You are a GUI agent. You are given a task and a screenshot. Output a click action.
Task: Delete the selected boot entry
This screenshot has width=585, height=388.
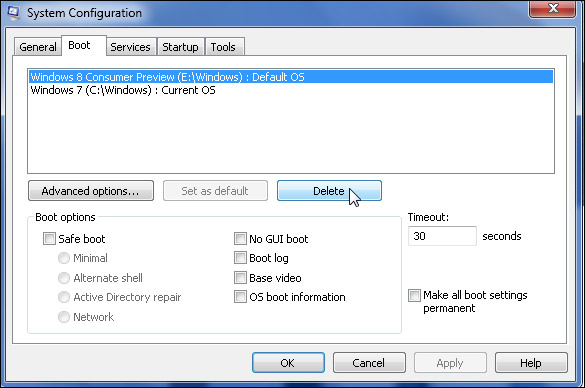click(x=329, y=191)
